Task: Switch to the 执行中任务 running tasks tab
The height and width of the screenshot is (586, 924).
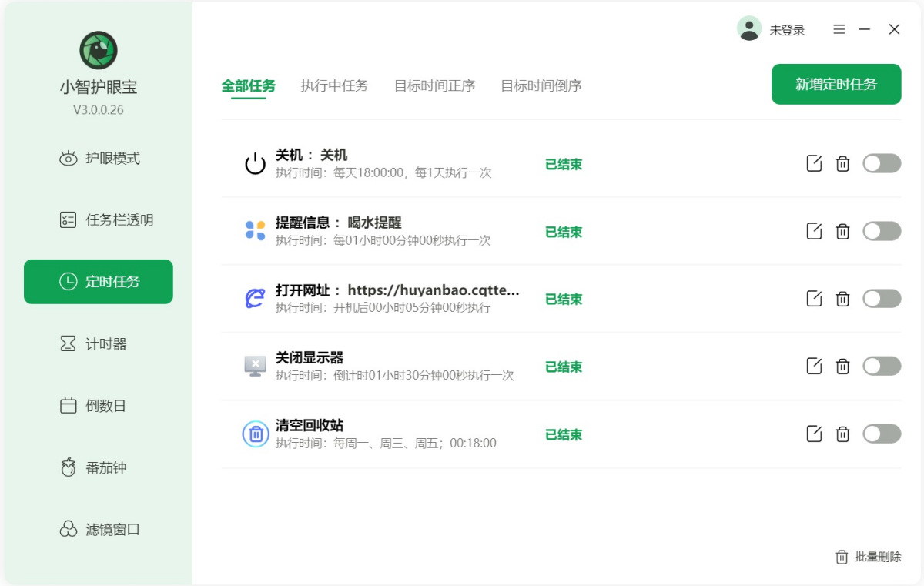Action: (x=334, y=86)
